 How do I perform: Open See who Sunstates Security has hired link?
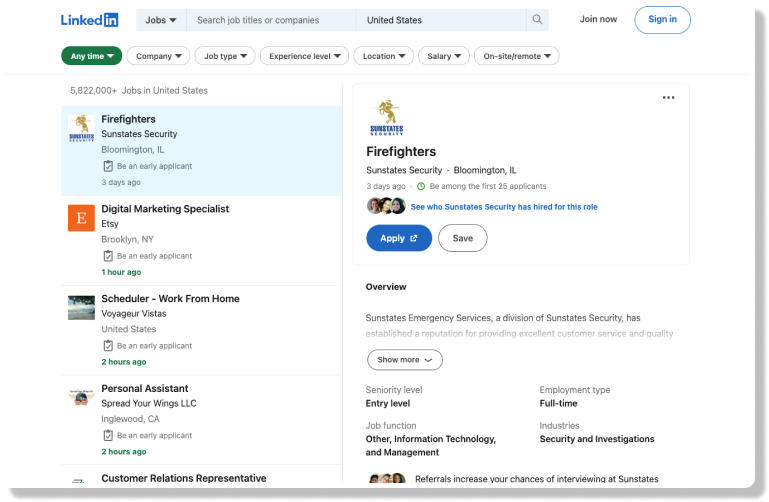point(503,207)
